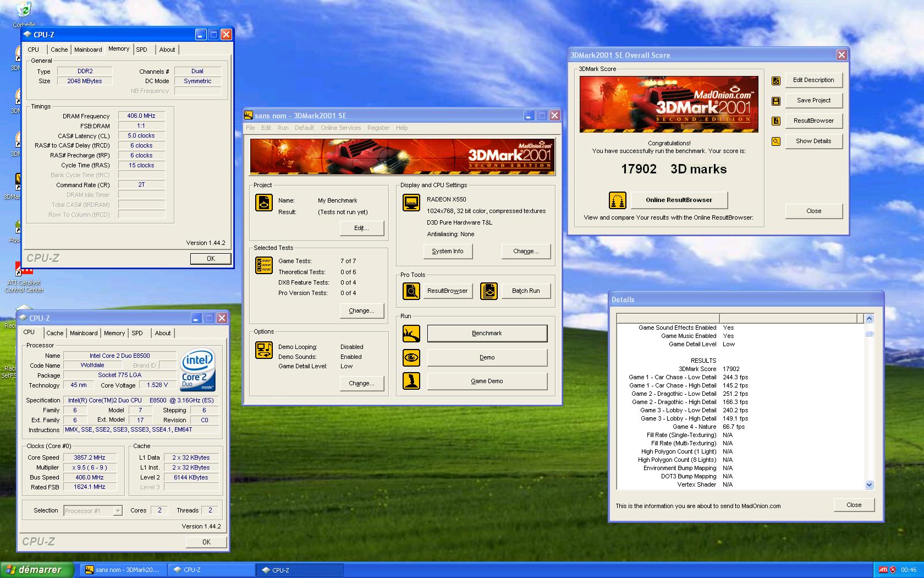The height and width of the screenshot is (578, 924).
Task: Click Edit Description button
Action: tap(813, 80)
